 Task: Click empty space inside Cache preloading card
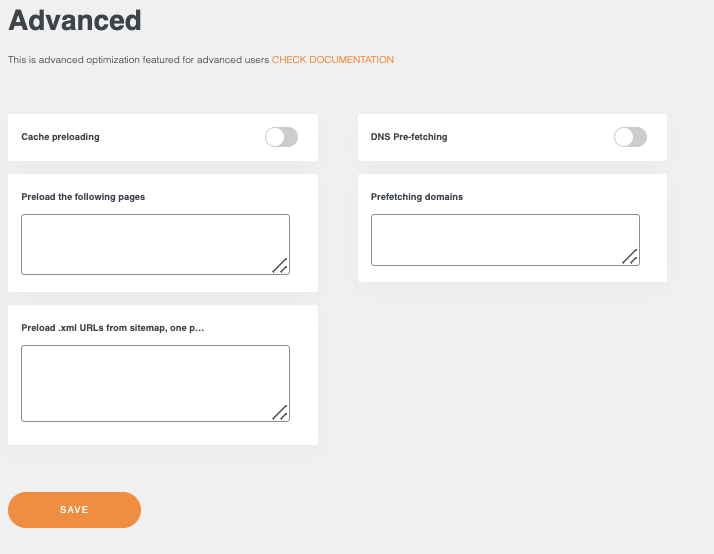(x=180, y=137)
